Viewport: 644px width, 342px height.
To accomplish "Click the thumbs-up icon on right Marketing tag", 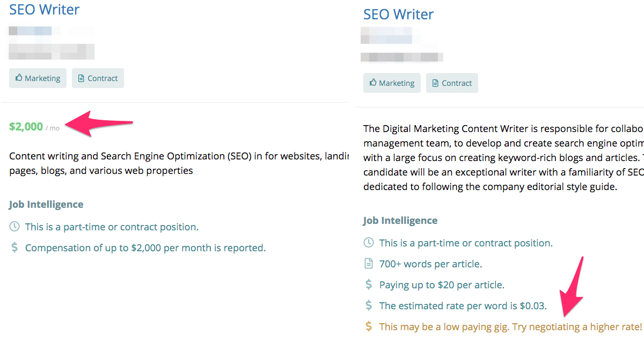I will (374, 83).
